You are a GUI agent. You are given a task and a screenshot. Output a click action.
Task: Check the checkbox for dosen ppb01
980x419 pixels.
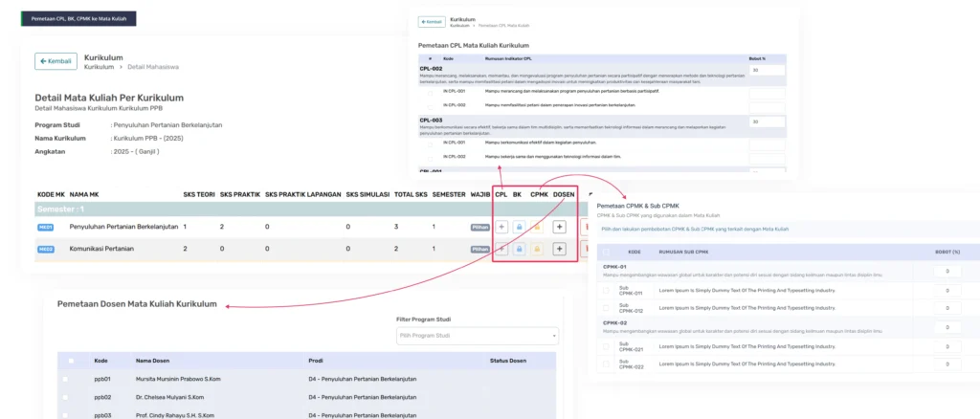pyautogui.click(x=66, y=379)
